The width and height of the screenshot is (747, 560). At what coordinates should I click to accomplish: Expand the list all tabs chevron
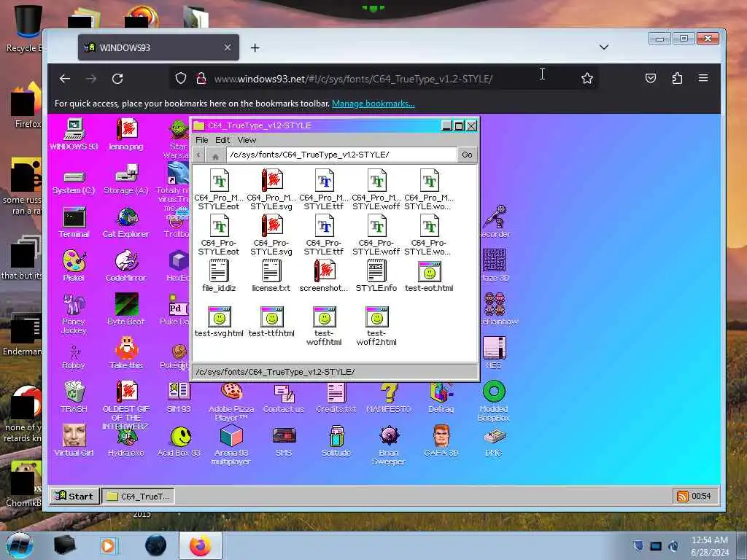603,47
